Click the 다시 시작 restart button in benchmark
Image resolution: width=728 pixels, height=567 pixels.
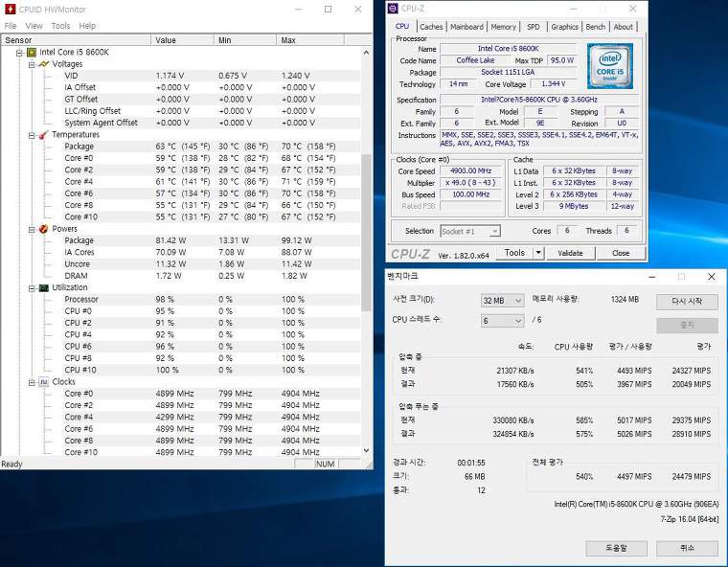(687, 302)
